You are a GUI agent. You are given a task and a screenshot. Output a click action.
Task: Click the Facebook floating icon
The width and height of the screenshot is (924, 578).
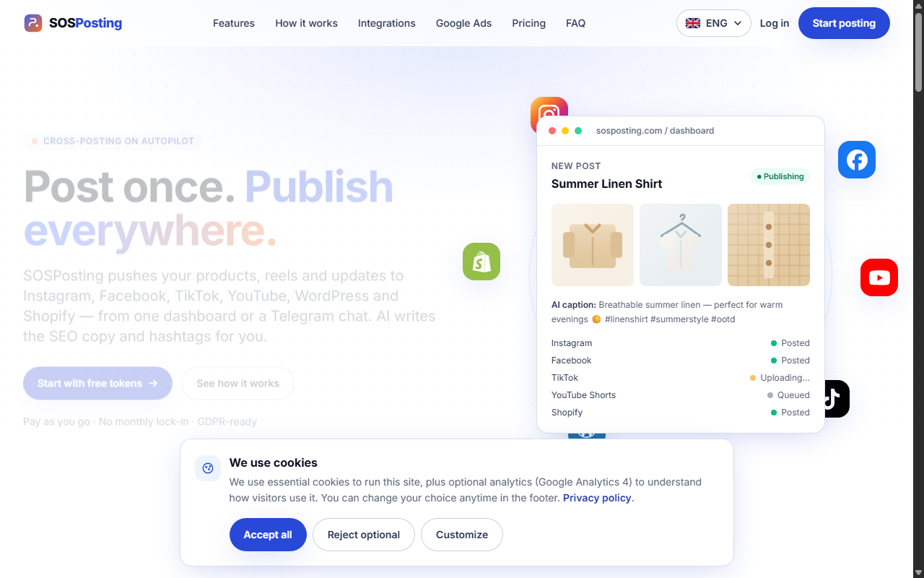[857, 160]
